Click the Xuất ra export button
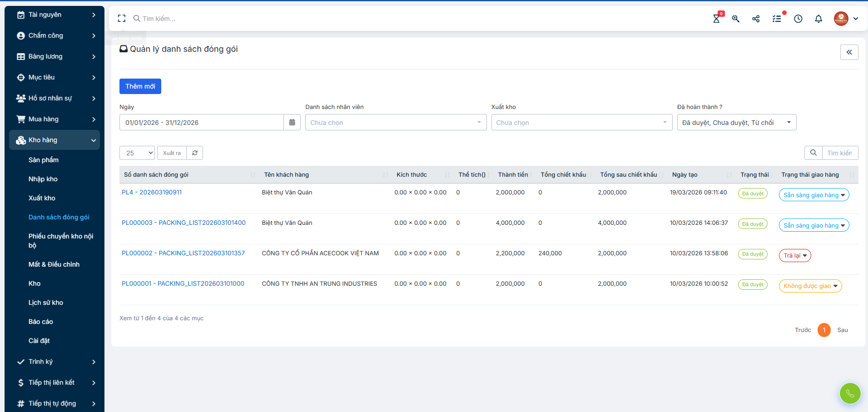The image size is (868, 412). pos(172,153)
